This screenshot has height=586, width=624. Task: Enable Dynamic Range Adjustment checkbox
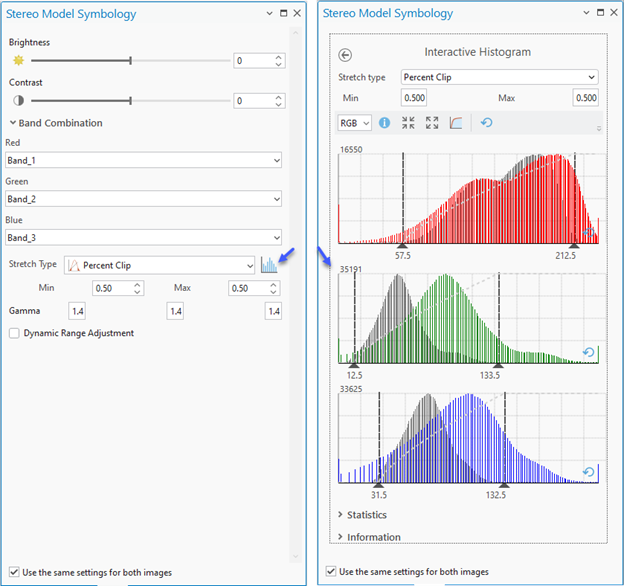tap(14, 333)
